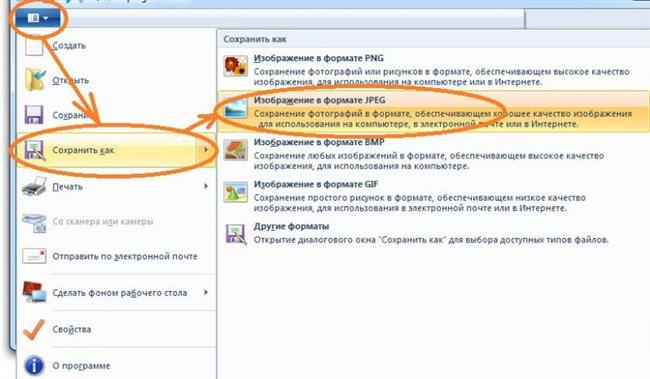The image size is (650, 379).
Task: Click the envelope icon for sending by email
Action: 34,256
